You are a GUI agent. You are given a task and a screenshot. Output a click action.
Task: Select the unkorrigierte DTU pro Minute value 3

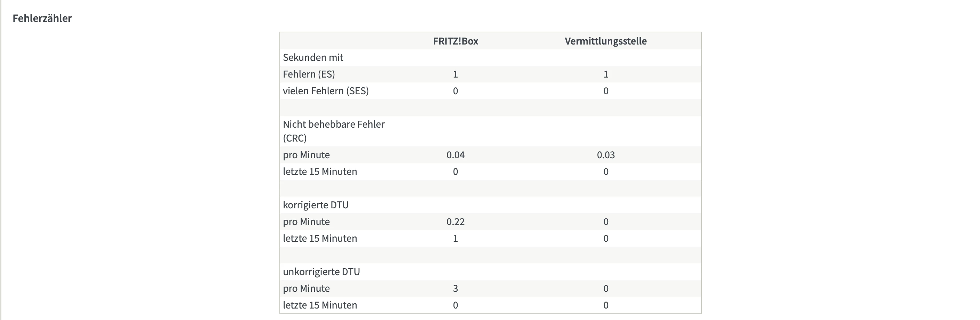point(455,288)
